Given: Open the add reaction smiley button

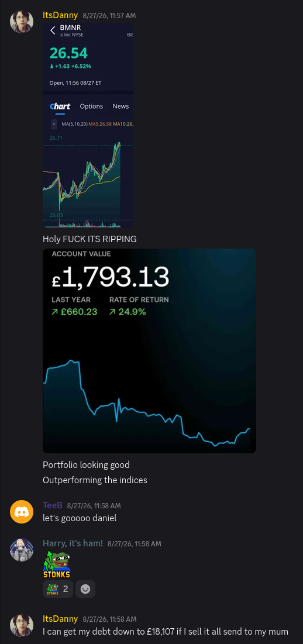Looking at the screenshot, I should pyautogui.click(x=85, y=589).
